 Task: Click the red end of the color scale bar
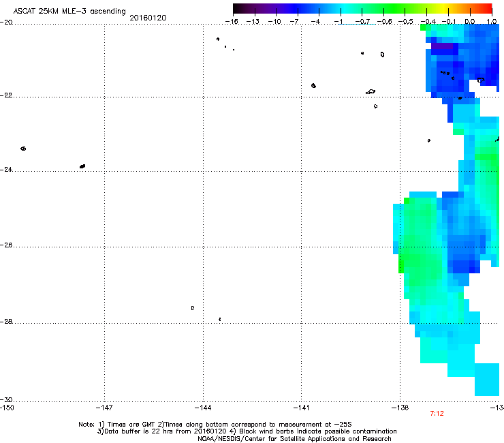point(486,8)
